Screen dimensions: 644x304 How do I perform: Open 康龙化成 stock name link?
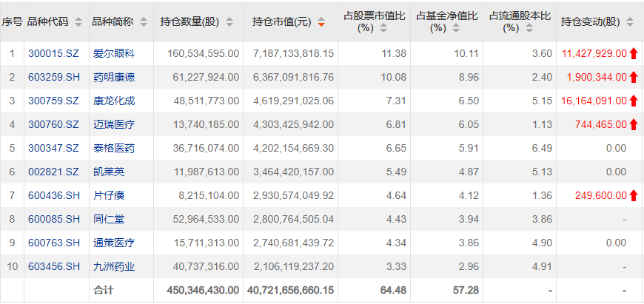(x=114, y=101)
